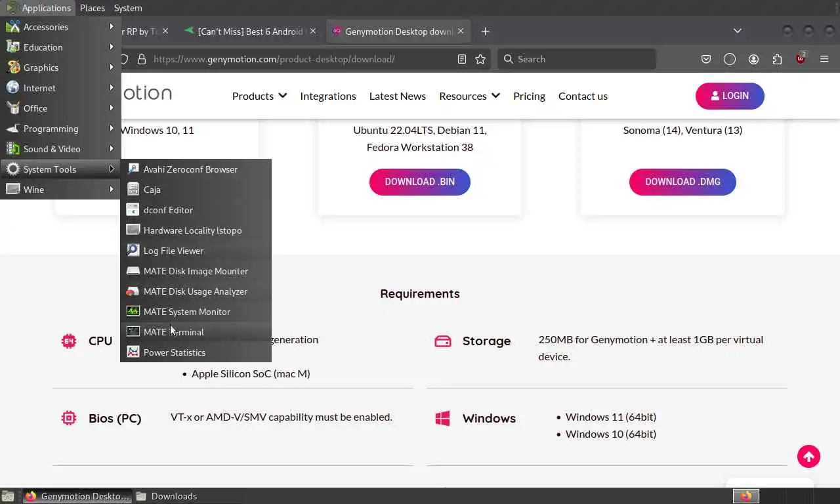Expand the Accessories submenu
Viewport: 840px width, 504px height.
point(60,27)
